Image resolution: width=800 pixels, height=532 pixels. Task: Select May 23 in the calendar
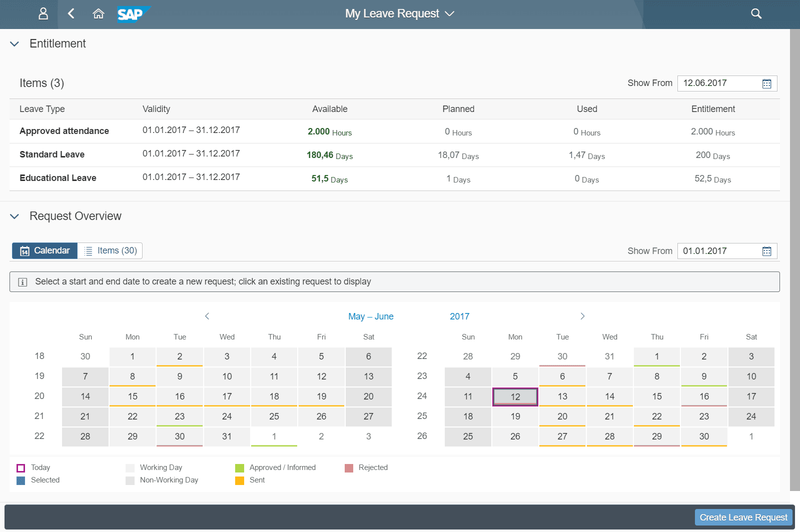[x=180, y=416]
